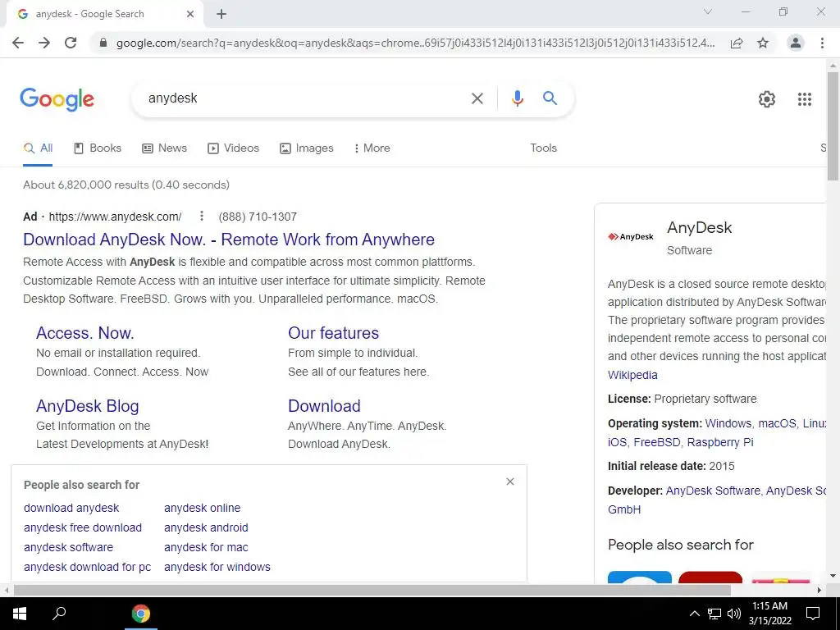
Task: Select the All results tab
Action: click(x=38, y=148)
